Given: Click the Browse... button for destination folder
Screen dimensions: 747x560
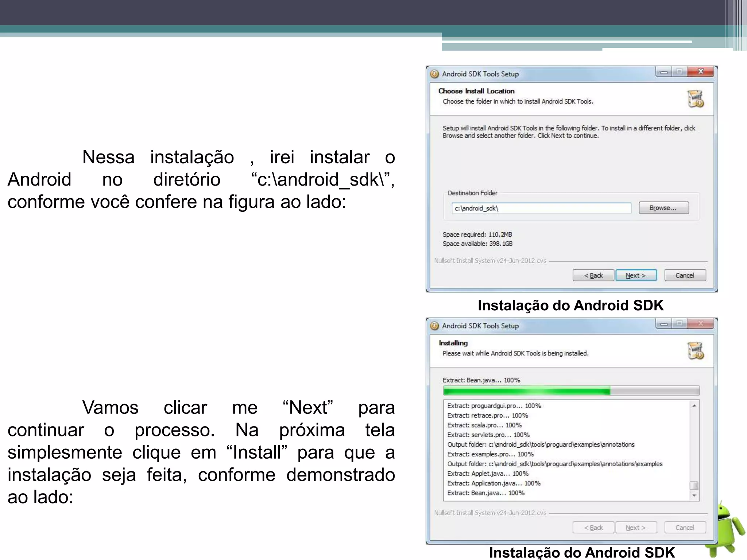Looking at the screenshot, I should [x=663, y=208].
